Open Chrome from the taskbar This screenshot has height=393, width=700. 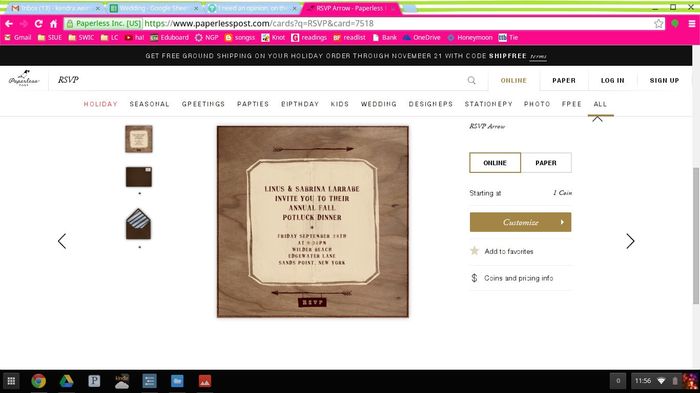[x=39, y=381]
